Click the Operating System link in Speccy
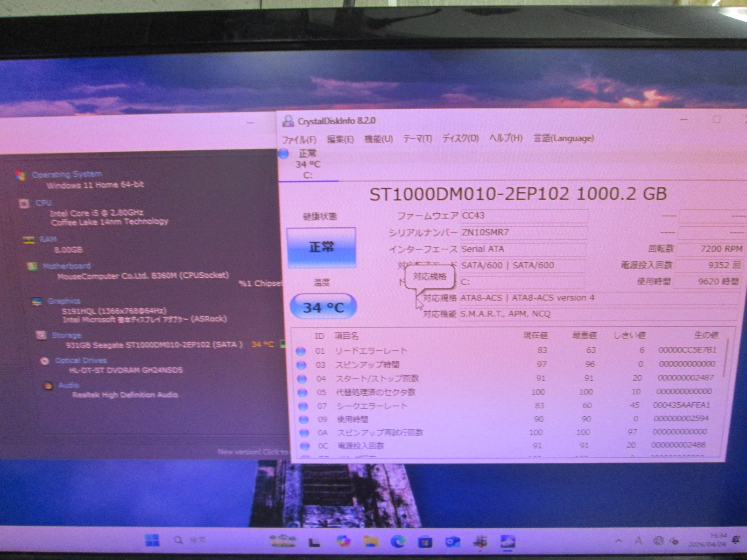Image resolution: width=747 pixels, height=560 pixels. [x=67, y=175]
